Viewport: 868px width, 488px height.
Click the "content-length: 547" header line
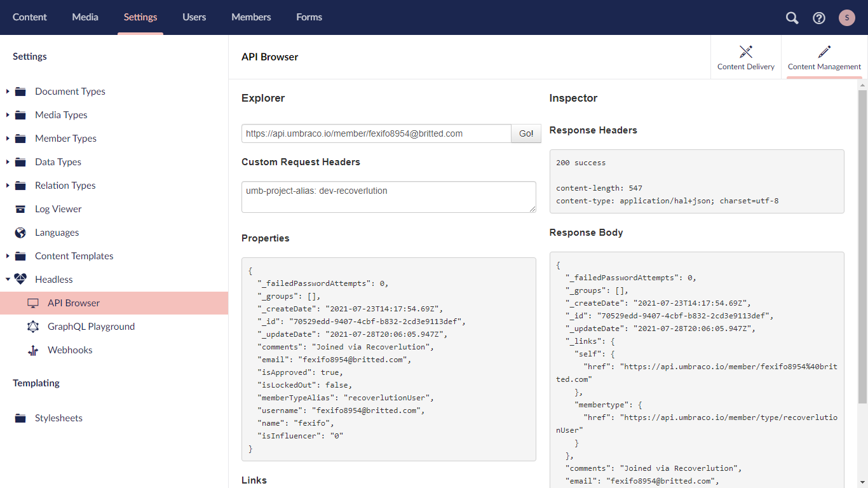[599, 188]
